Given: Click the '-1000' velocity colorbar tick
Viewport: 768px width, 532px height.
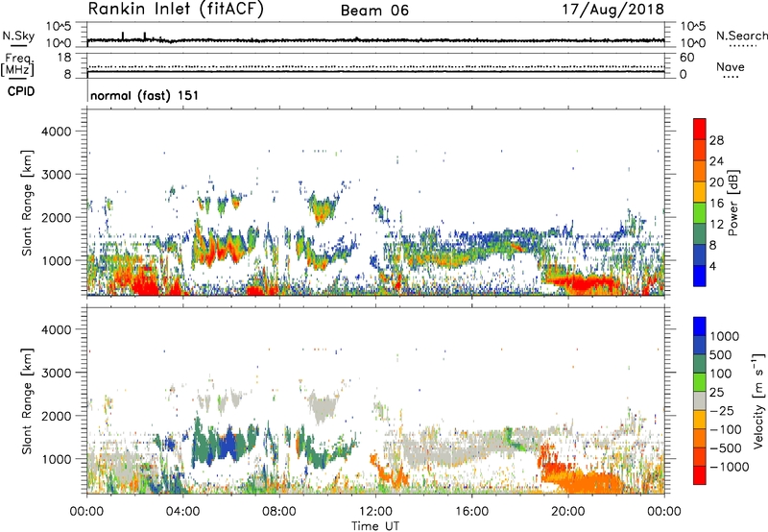Looking at the screenshot, I should 730,467.
